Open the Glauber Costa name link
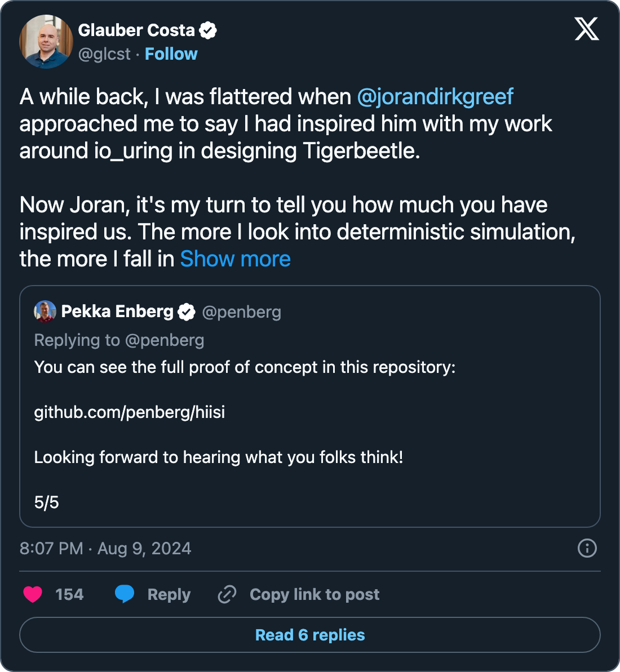The width and height of the screenshot is (620, 672). point(136,30)
